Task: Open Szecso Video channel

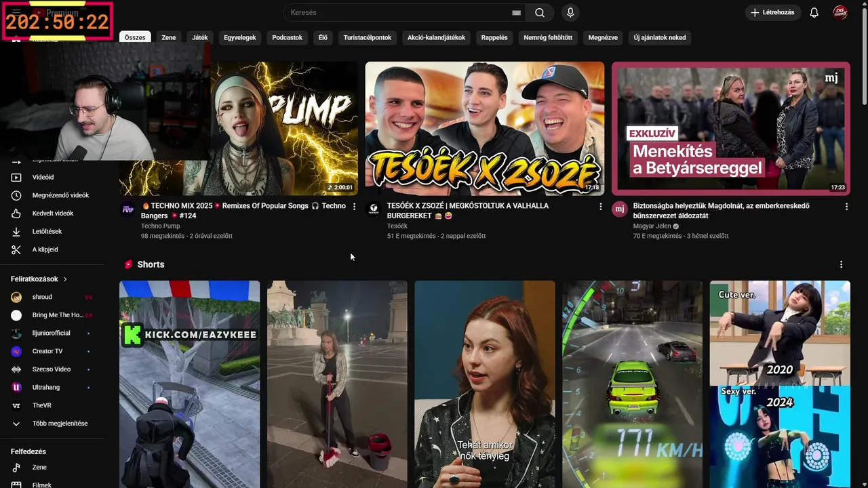Action: (x=52, y=369)
